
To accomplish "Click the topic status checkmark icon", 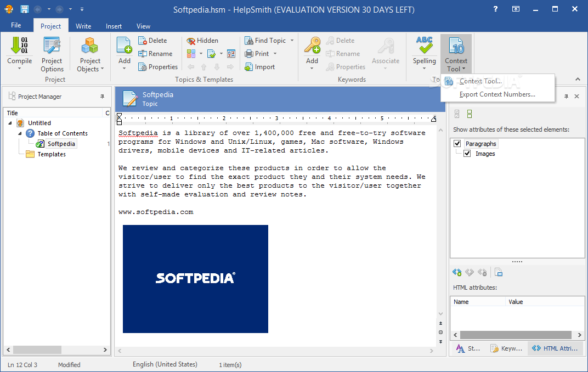I will (x=212, y=54).
